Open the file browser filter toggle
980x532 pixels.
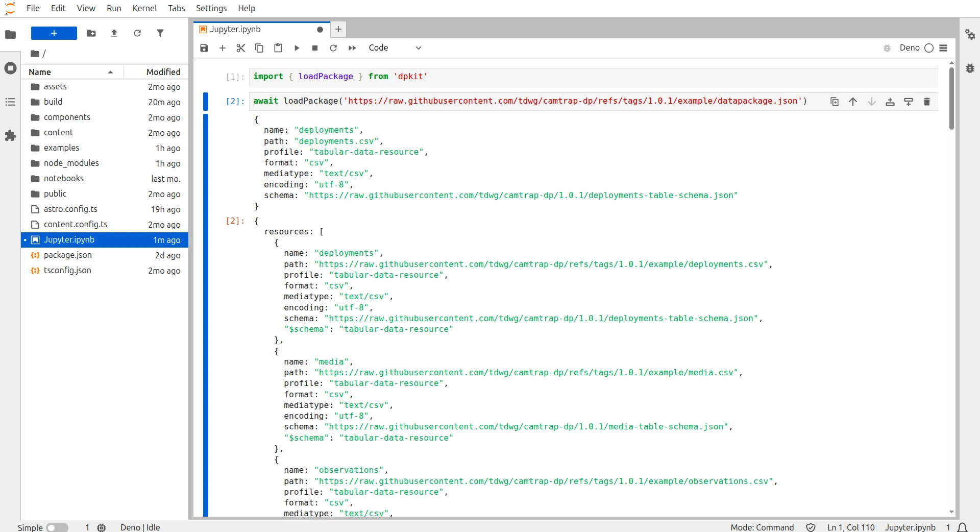pos(160,33)
